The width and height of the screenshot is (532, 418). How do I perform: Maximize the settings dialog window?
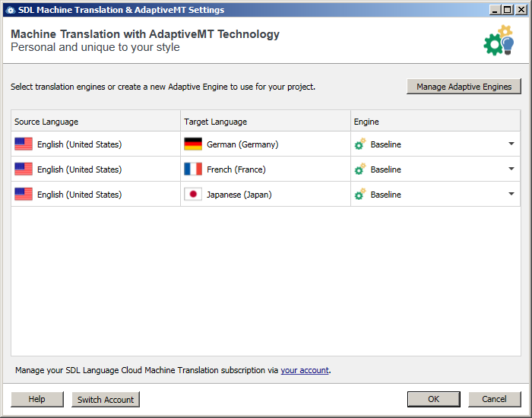508,10
